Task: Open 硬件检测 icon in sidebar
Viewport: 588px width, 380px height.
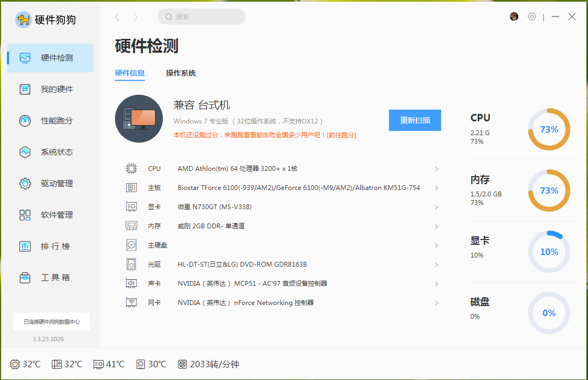Action: point(25,58)
